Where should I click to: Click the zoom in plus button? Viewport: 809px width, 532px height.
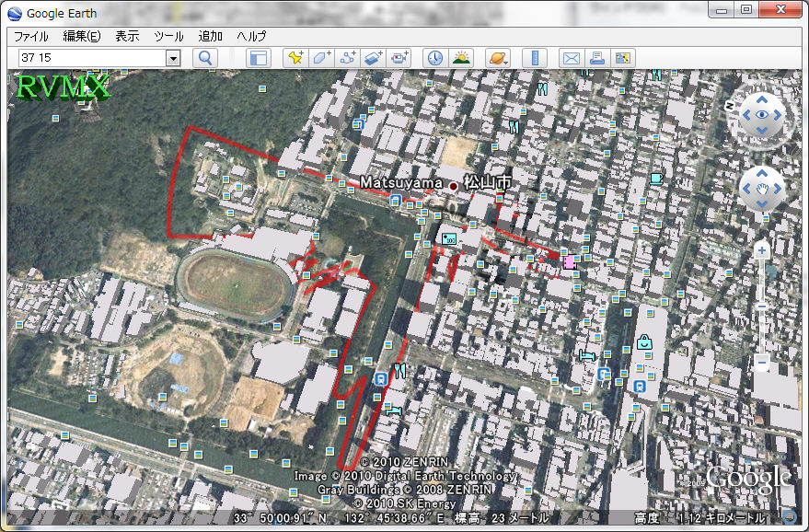(x=762, y=249)
